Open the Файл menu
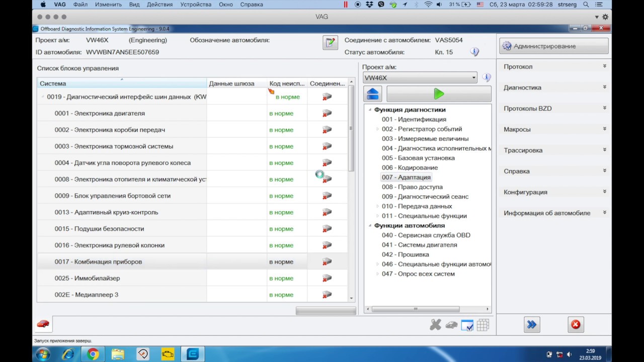The image size is (644, 362). (80, 5)
